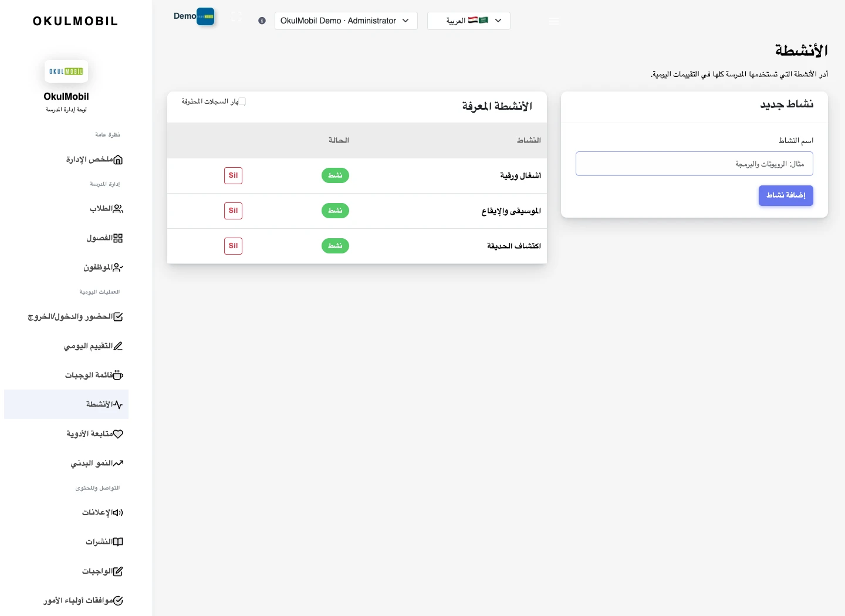The image size is (845, 616).
Task: Toggle fullscreen icon in top bar
Action: 236,16
